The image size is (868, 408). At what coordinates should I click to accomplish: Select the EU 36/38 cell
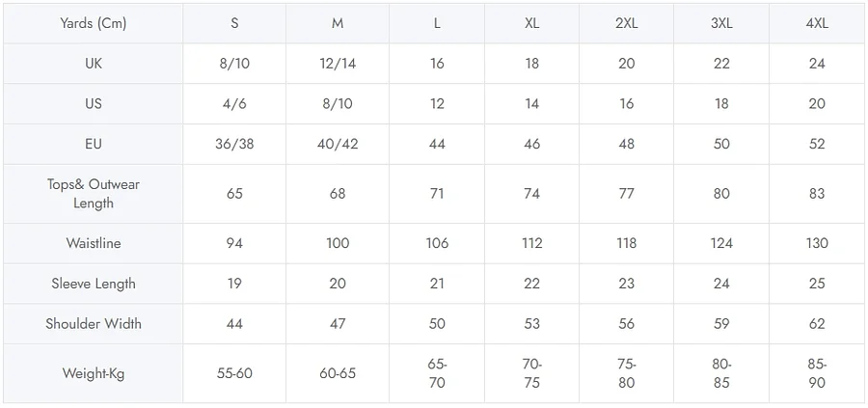[x=234, y=145]
